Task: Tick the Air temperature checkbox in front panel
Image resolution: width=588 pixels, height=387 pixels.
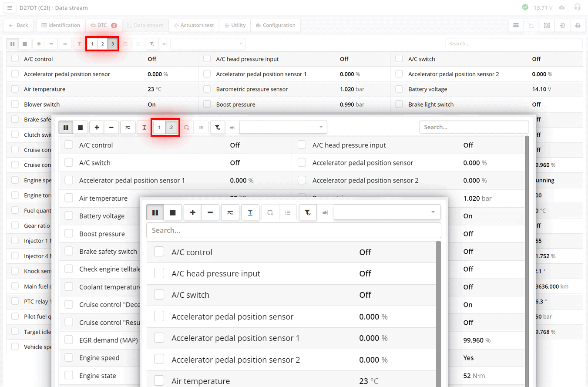Action: coord(159,380)
